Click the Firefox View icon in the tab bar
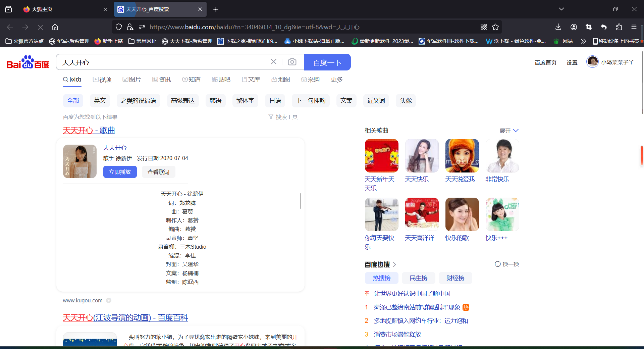 click(x=8, y=9)
